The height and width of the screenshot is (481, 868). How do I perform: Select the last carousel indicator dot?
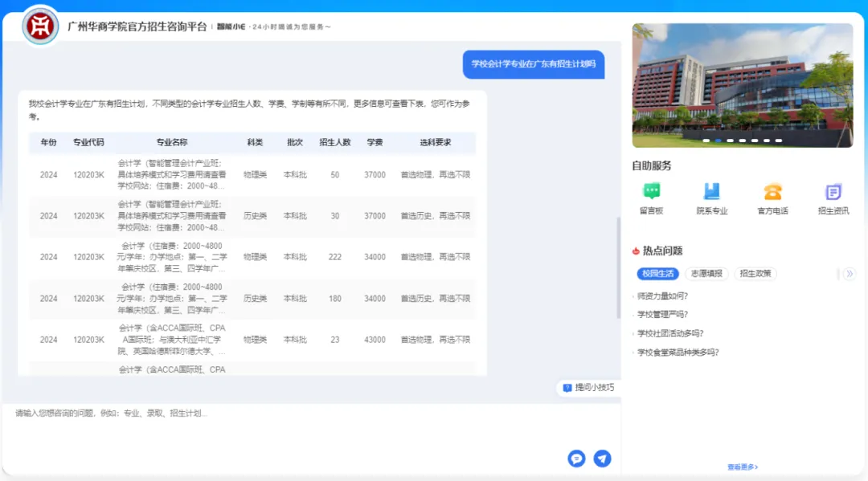coord(779,141)
